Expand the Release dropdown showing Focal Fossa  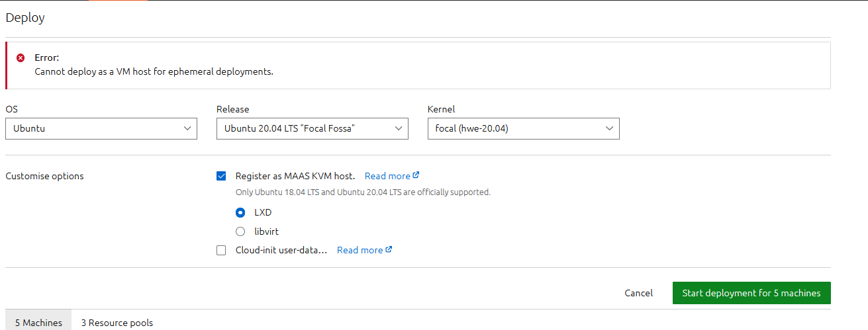tap(312, 129)
